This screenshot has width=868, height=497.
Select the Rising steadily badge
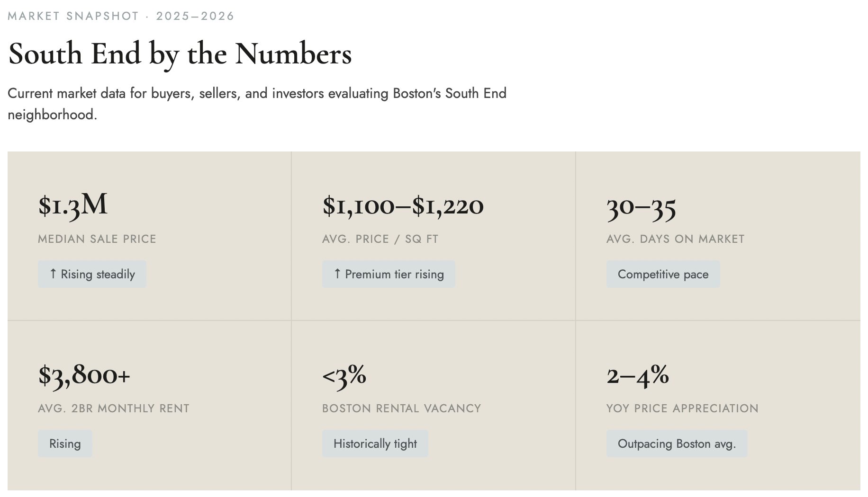click(x=92, y=274)
